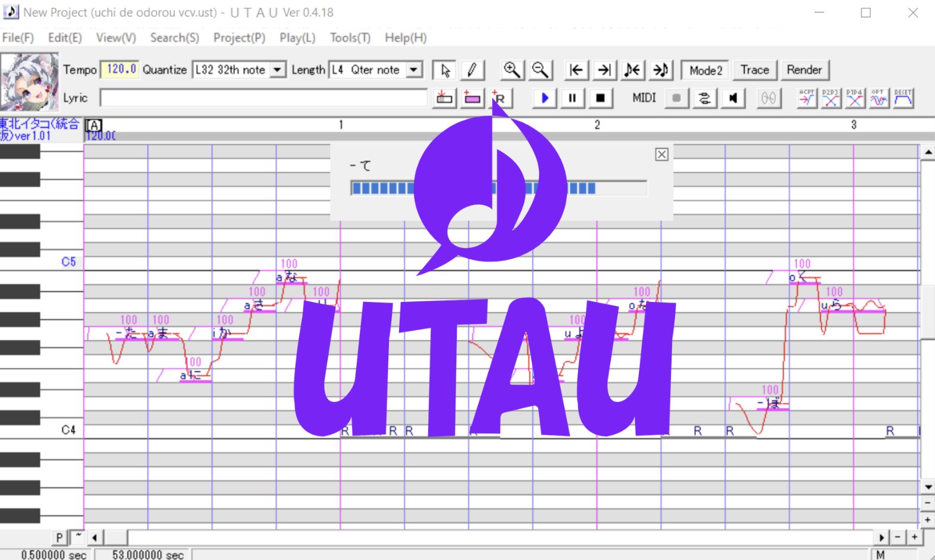This screenshot has height=560, width=935.
Task: Click the vertical zoom plus button
Action: 928,520
